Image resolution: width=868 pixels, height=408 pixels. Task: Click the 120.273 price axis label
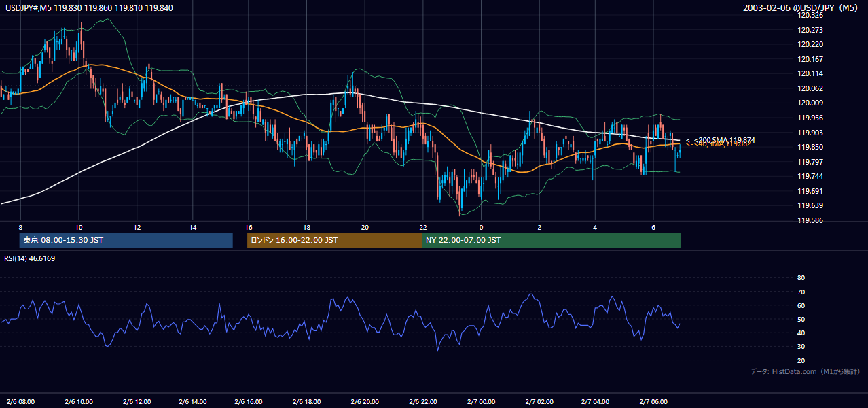click(x=811, y=30)
